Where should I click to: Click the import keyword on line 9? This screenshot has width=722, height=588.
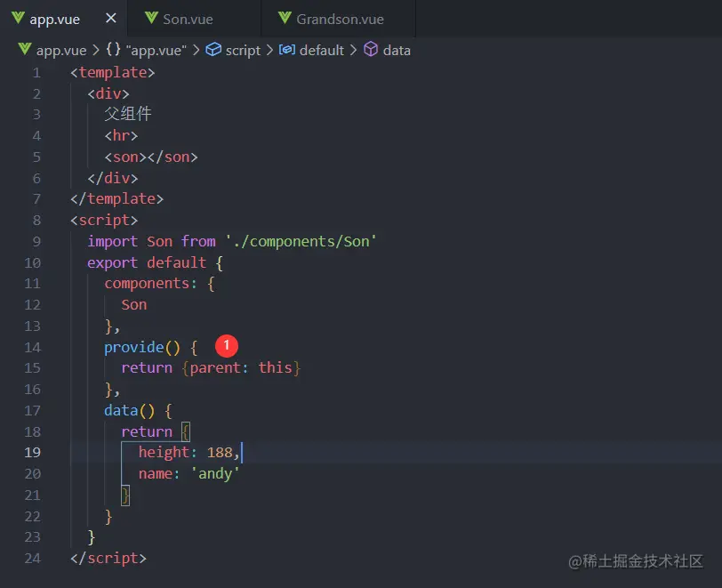coord(113,241)
